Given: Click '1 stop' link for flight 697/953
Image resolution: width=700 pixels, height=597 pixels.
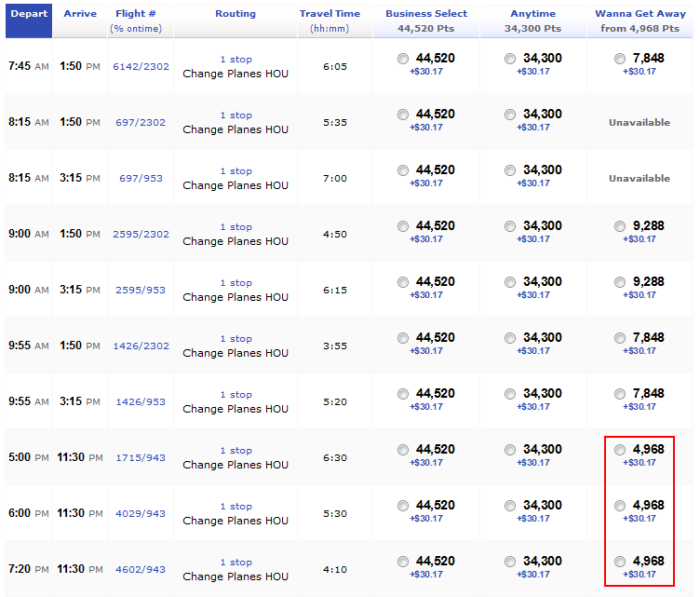Looking at the screenshot, I should tap(236, 171).
